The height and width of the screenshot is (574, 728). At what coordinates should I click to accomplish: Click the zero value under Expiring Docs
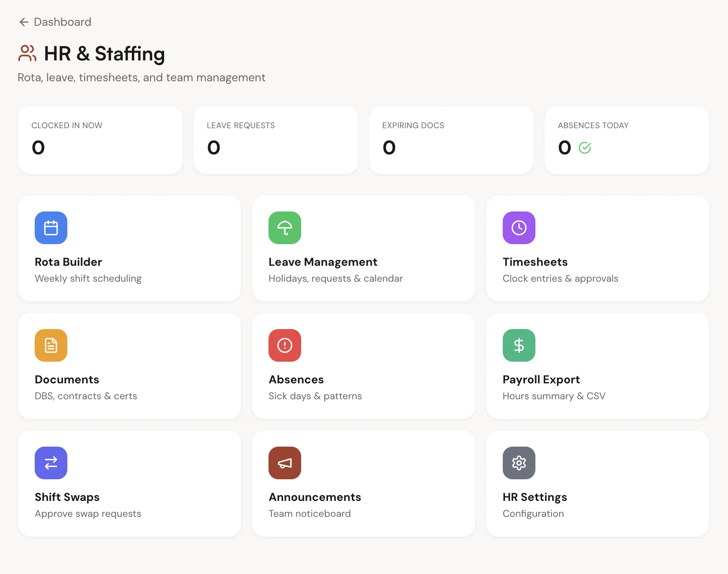tap(389, 147)
